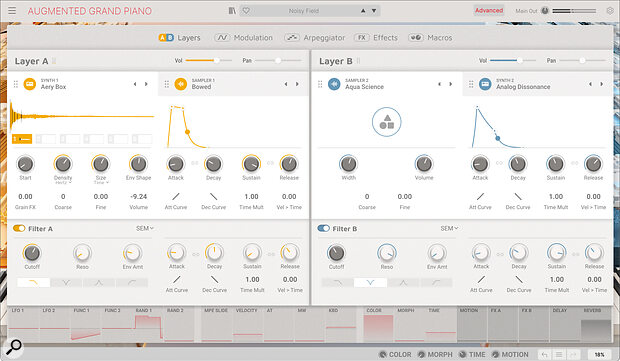Click the Synth 1 Aery Box engine icon
The height and width of the screenshot is (361, 620).
pos(30,84)
